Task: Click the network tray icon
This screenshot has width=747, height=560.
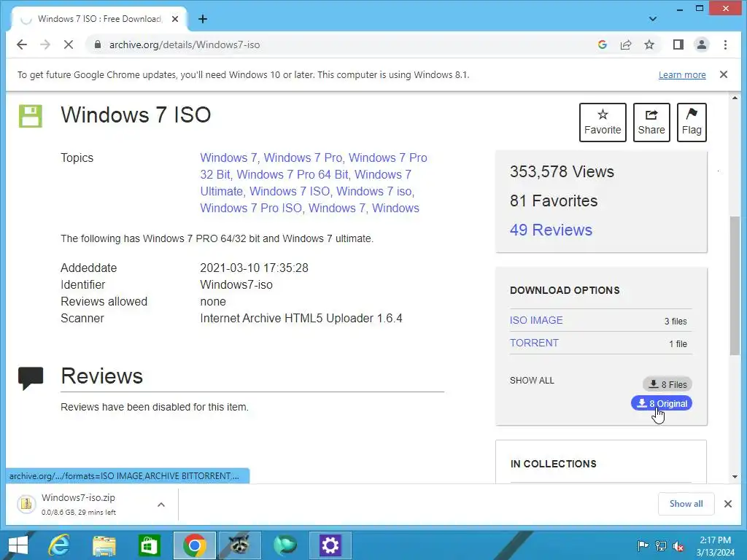Action: [661, 545]
